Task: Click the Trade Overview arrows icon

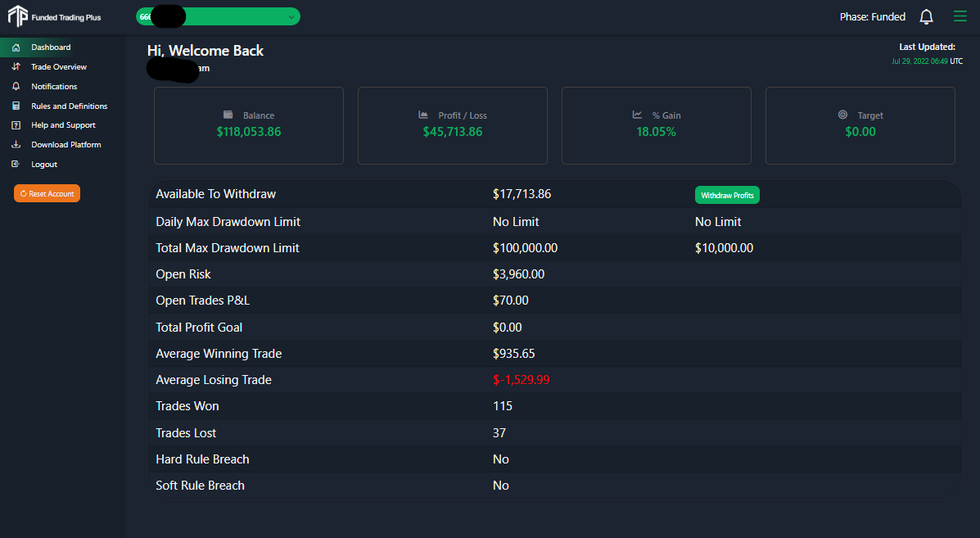Action: (x=16, y=66)
